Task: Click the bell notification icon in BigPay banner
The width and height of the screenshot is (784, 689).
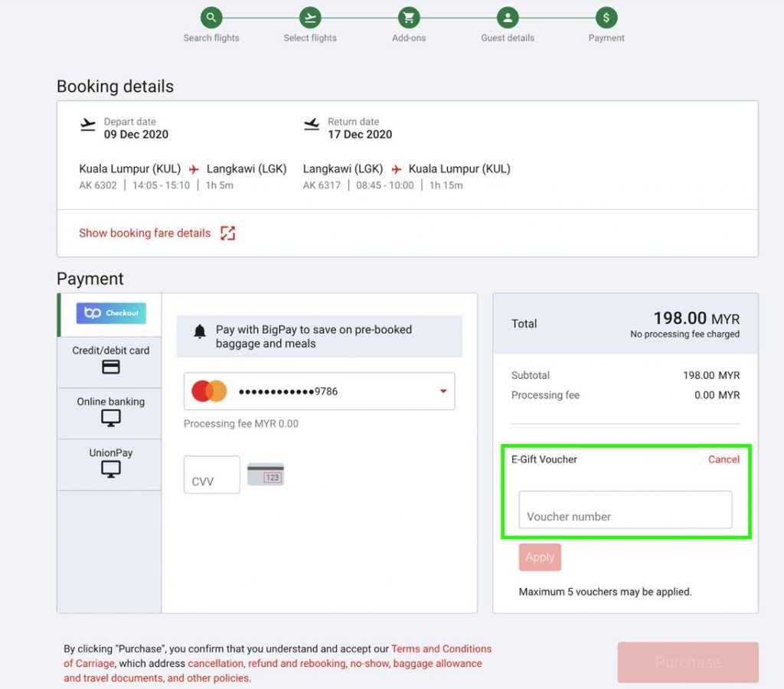Action: [200, 331]
